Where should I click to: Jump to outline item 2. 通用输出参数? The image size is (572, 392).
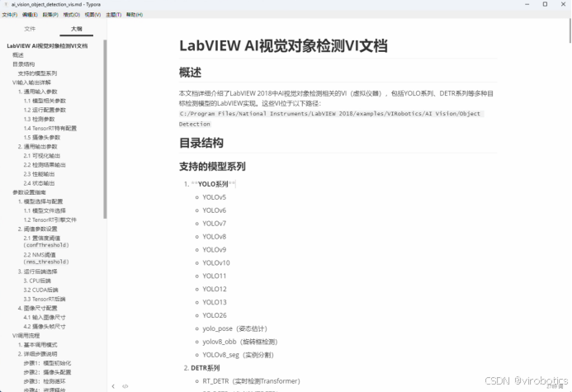pos(38,146)
